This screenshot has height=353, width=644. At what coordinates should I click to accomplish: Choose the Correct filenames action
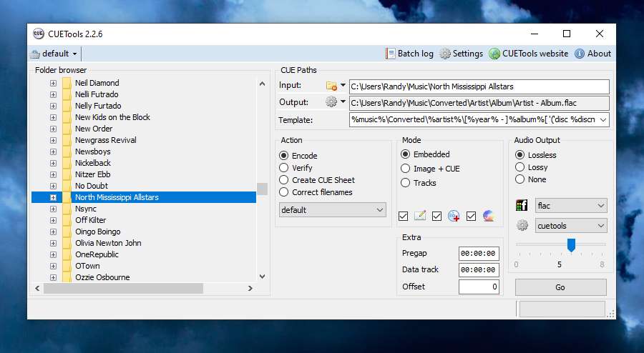[283, 192]
